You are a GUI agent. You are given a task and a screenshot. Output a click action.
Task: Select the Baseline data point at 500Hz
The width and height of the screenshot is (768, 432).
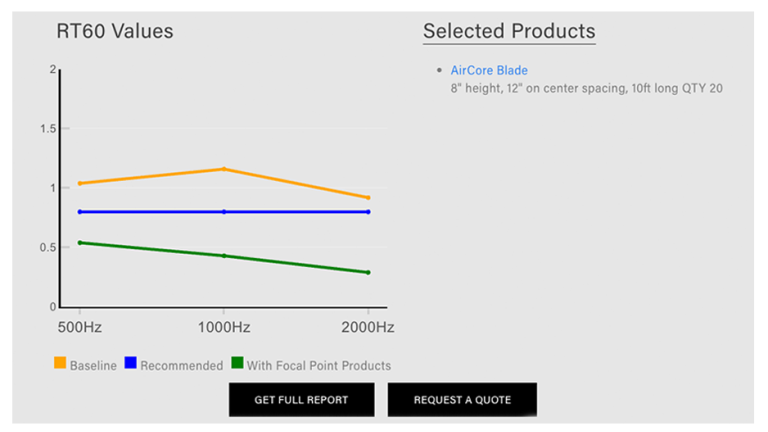(80, 183)
